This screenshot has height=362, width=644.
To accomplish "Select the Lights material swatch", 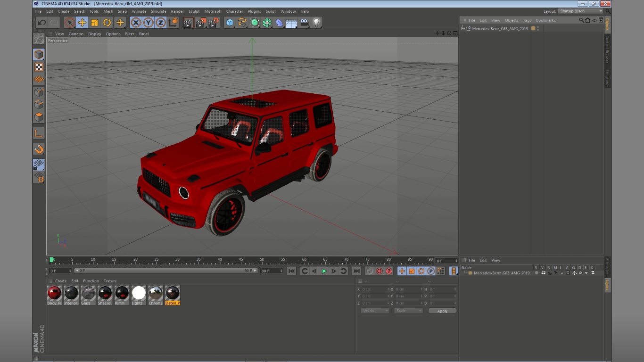I will point(139,293).
